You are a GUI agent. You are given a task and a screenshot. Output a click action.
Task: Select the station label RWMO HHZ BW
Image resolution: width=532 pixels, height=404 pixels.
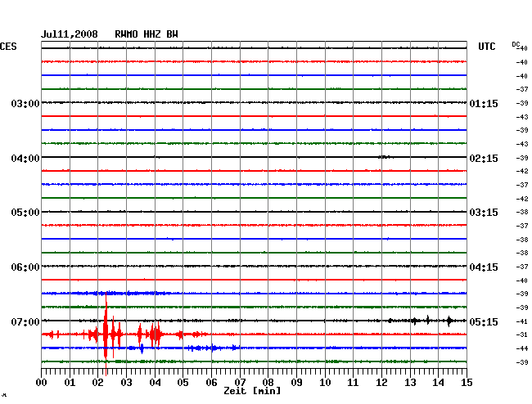[147, 34]
